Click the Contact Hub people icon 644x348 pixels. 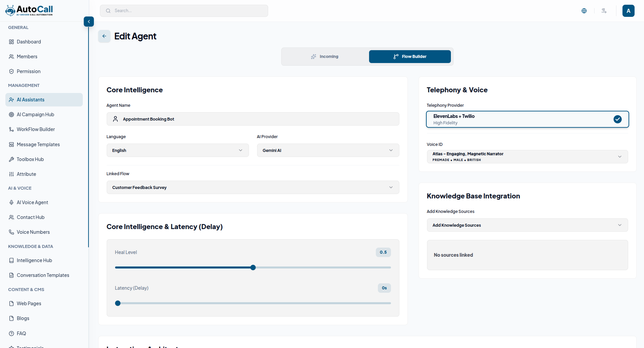[x=11, y=217]
